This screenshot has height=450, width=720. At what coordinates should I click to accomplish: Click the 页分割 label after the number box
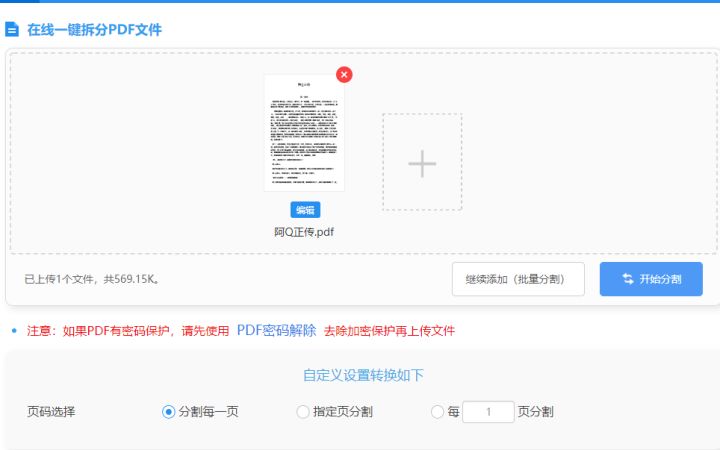click(x=535, y=412)
